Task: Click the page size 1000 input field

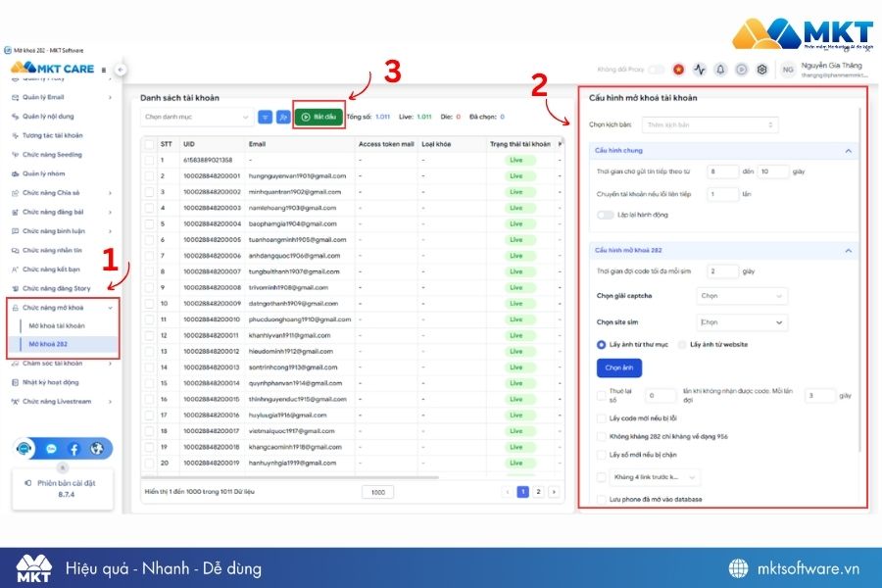Action: pos(377,492)
